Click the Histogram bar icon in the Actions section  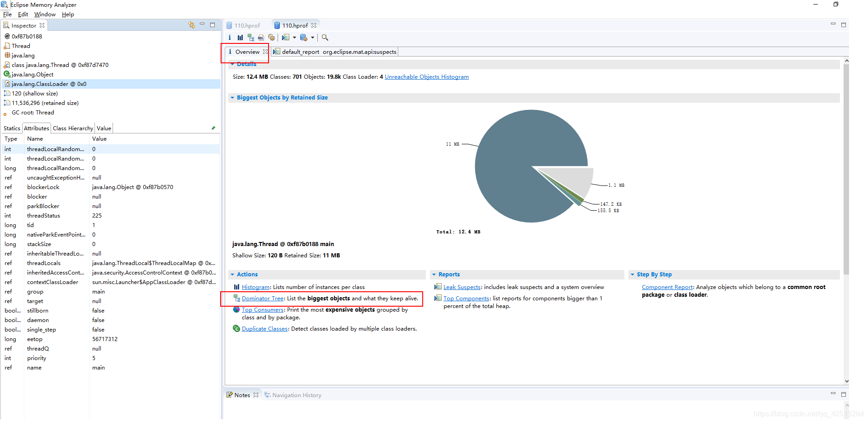pyautogui.click(x=236, y=287)
